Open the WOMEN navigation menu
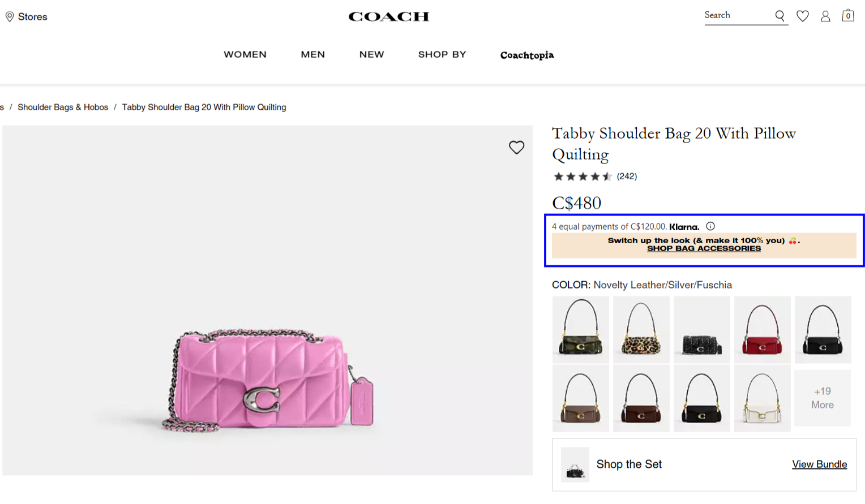Image resolution: width=865 pixels, height=504 pixels. (245, 54)
